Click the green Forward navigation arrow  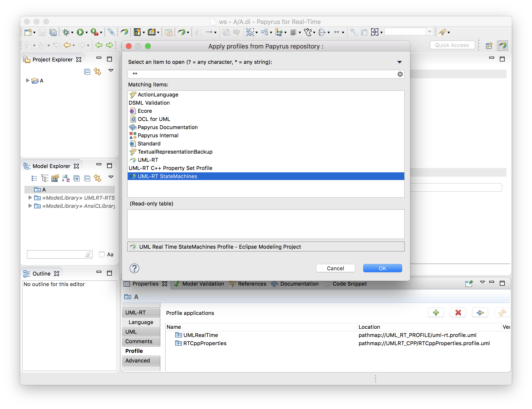(109, 45)
